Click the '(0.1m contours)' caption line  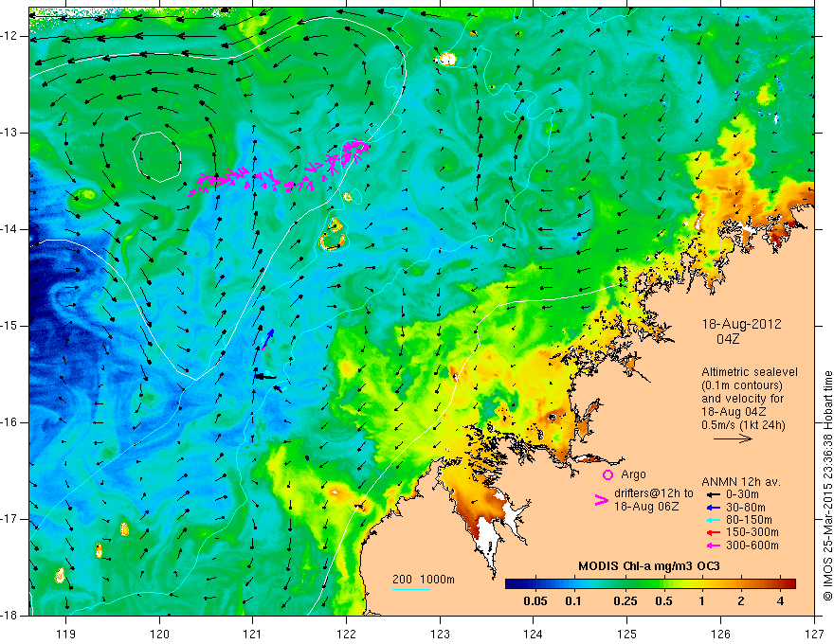[x=741, y=385]
